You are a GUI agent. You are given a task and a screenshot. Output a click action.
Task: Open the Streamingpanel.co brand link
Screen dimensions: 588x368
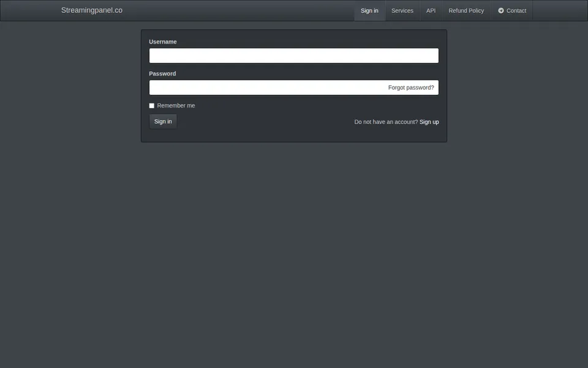coord(92,10)
